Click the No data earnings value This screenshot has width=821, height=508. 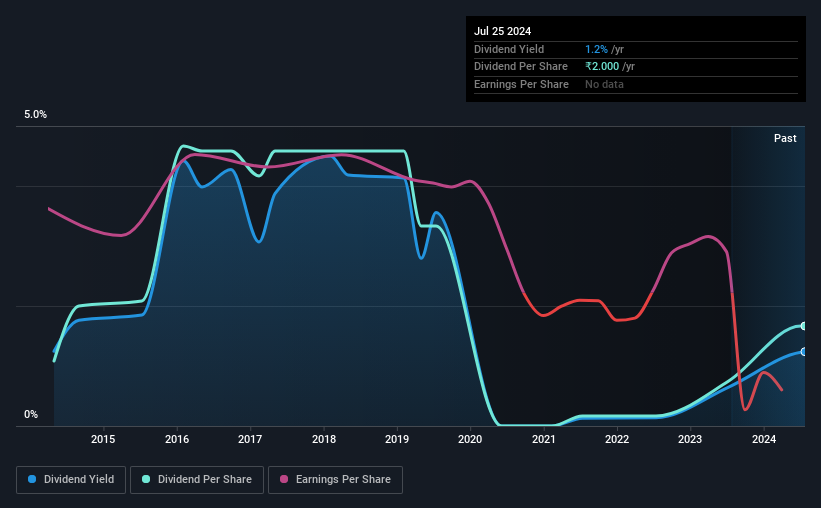[604, 84]
